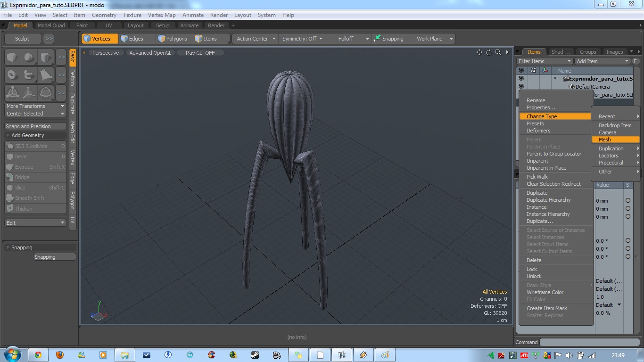
Task: Click the scene clapperboard icon
Action: (x=566, y=79)
